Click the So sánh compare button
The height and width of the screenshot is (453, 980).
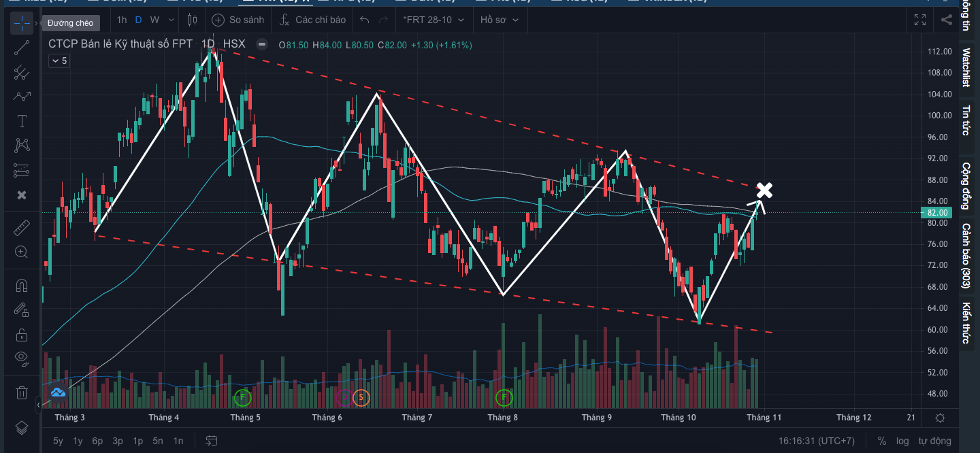[x=238, y=20]
